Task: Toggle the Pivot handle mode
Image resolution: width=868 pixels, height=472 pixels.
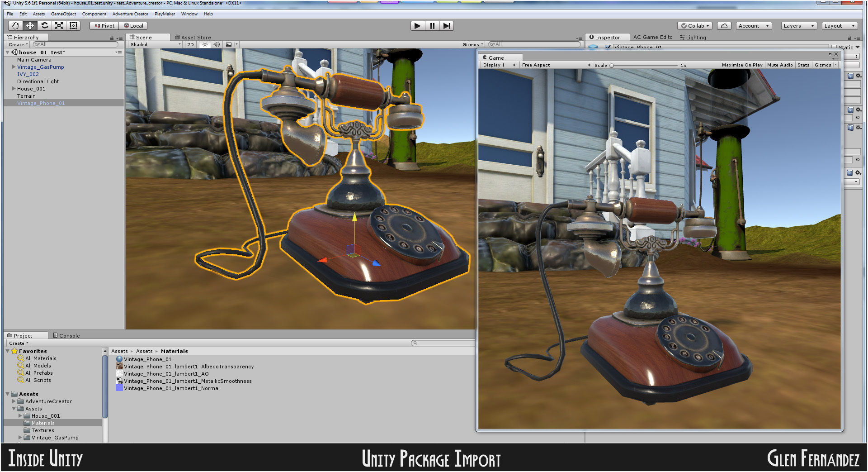Action: pyautogui.click(x=104, y=26)
